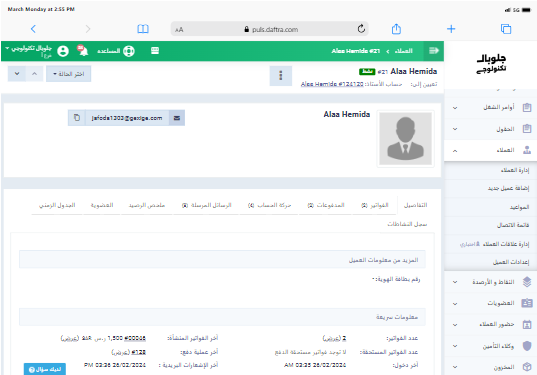537x375 pixels.
Task: Go to next client with down chevron
Action: [x=17, y=74]
